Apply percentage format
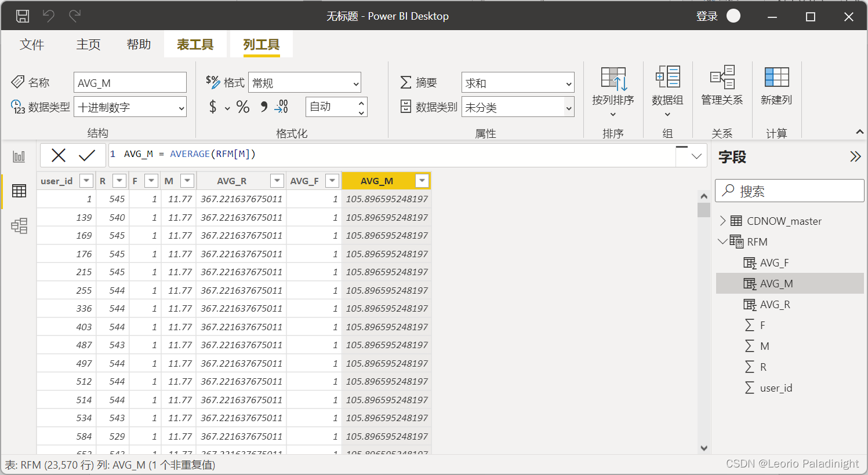This screenshot has height=475, width=868. [x=243, y=107]
